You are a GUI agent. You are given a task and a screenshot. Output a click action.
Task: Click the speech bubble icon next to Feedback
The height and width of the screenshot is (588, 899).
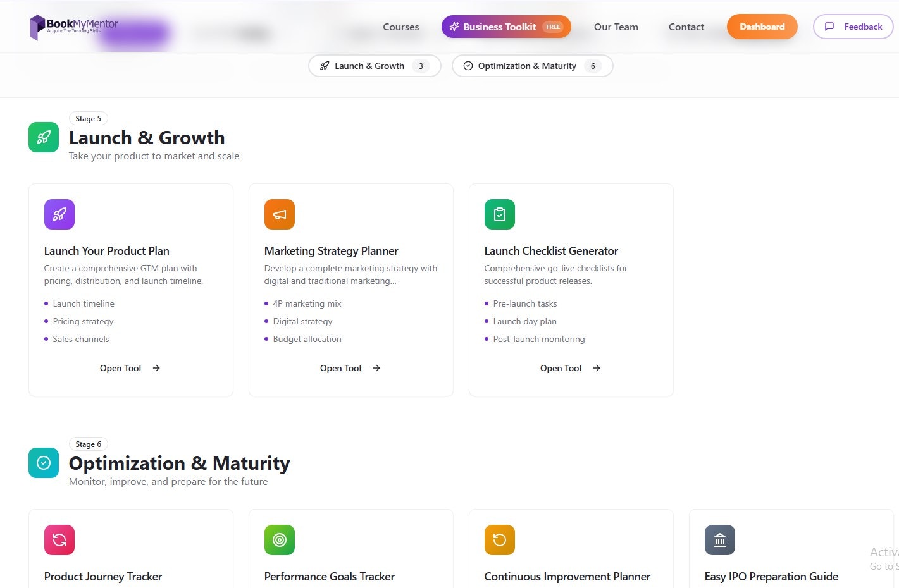pyautogui.click(x=830, y=27)
